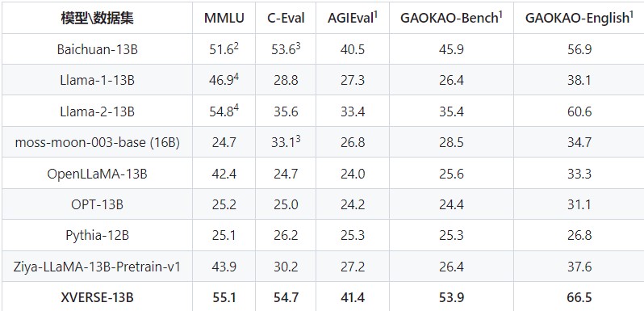Click the Llama-2-13B model name

coord(98,111)
